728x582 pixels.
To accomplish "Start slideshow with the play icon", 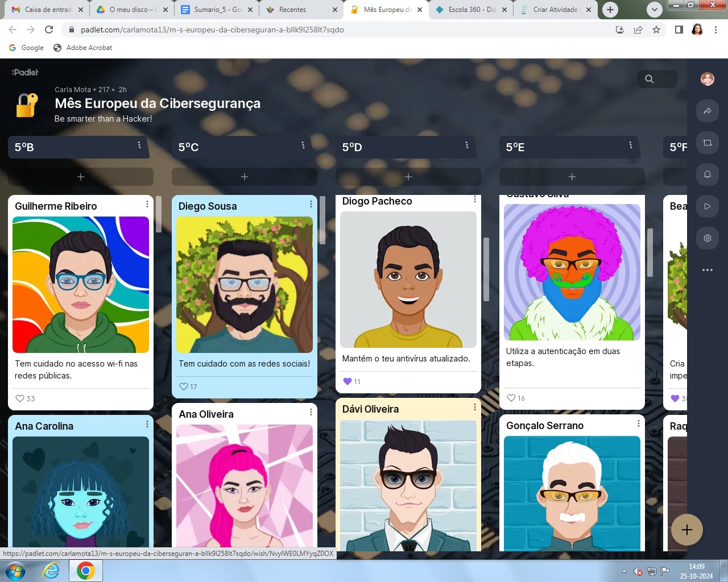I will coord(708,206).
